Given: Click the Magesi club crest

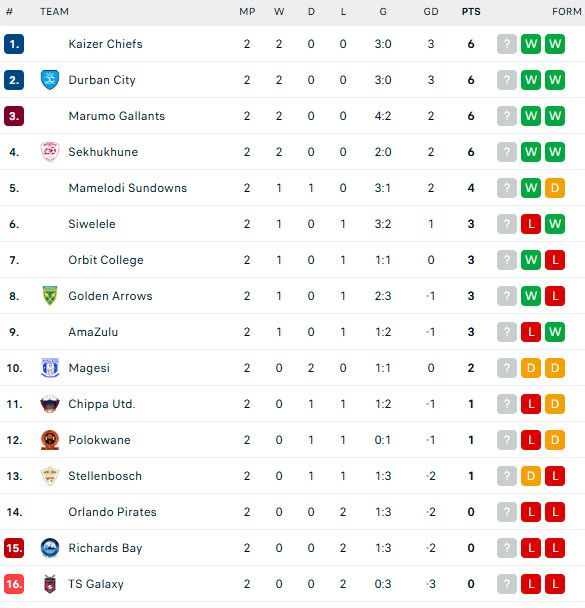Looking at the screenshot, I should 50,368.
